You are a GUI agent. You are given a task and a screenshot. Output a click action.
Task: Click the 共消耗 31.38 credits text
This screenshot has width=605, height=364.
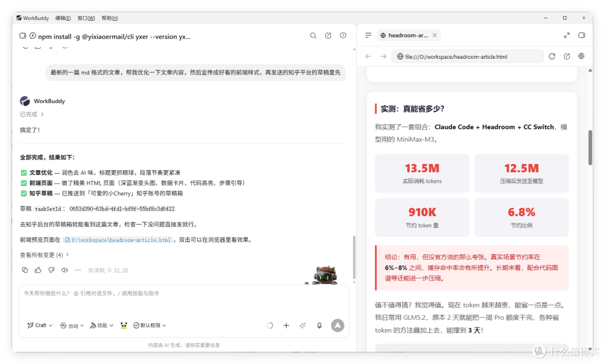pyautogui.click(x=108, y=270)
